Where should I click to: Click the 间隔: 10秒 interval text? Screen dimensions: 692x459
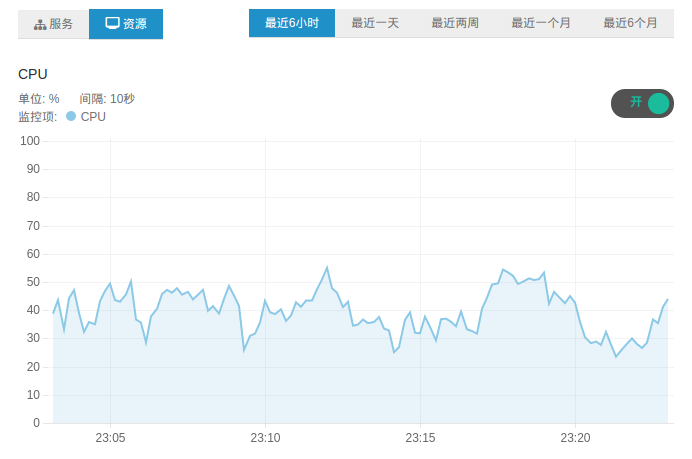[x=107, y=99]
